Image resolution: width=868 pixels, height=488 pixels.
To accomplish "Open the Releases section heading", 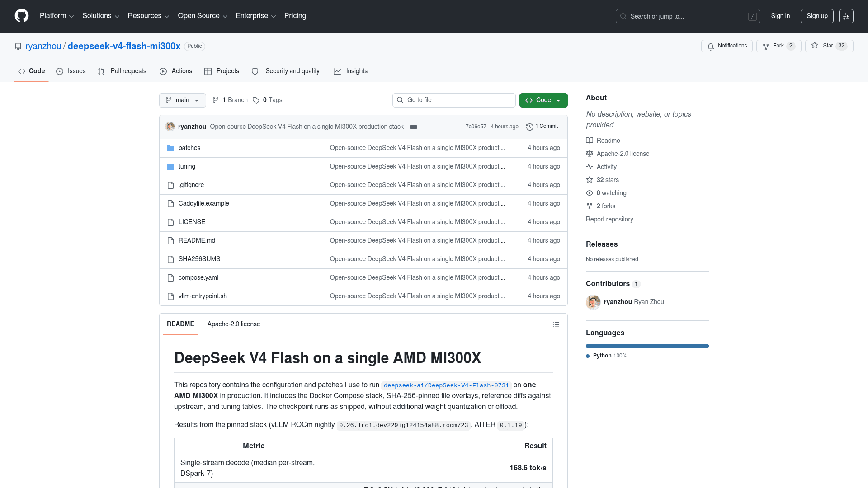I will [602, 244].
